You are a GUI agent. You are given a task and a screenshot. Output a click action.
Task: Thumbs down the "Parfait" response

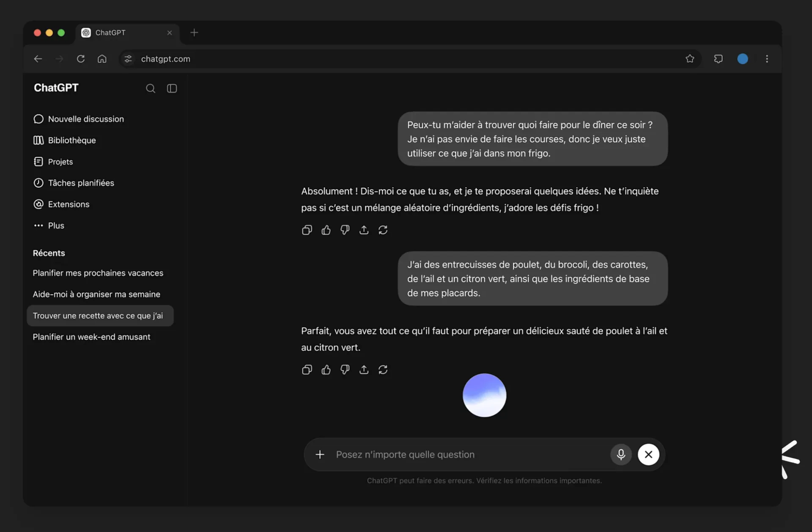pyautogui.click(x=345, y=370)
